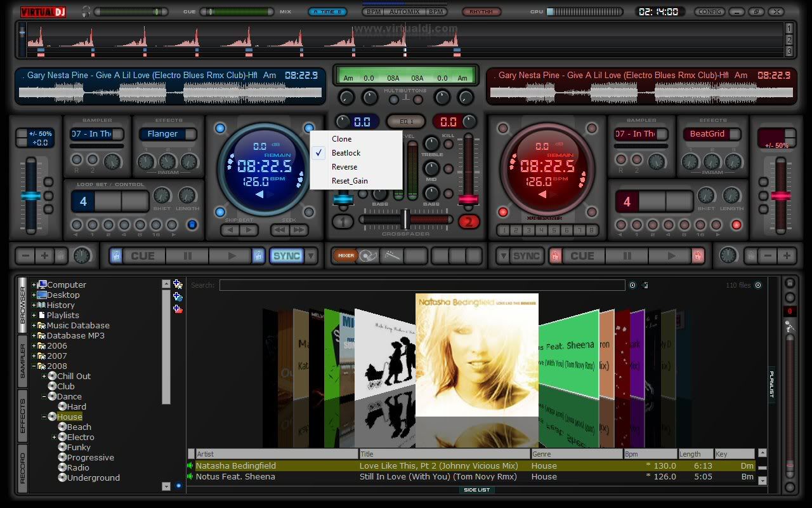Click the RHYTHM button

(481, 11)
